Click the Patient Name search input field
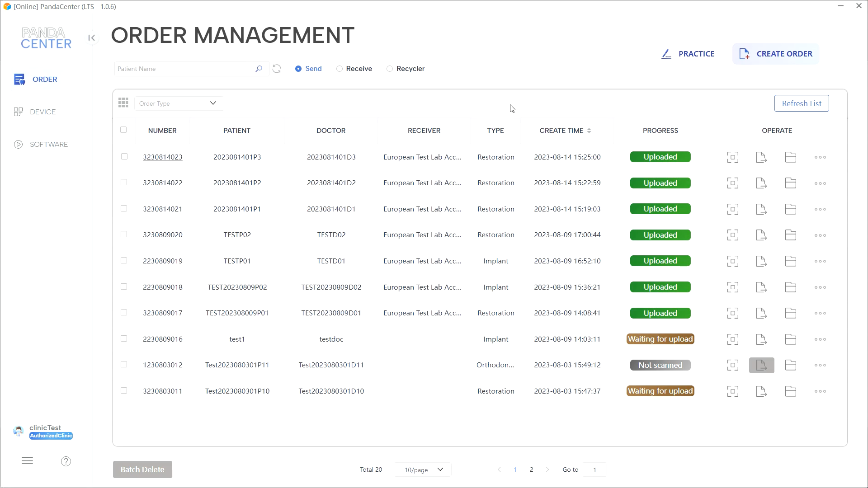 [181, 69]
